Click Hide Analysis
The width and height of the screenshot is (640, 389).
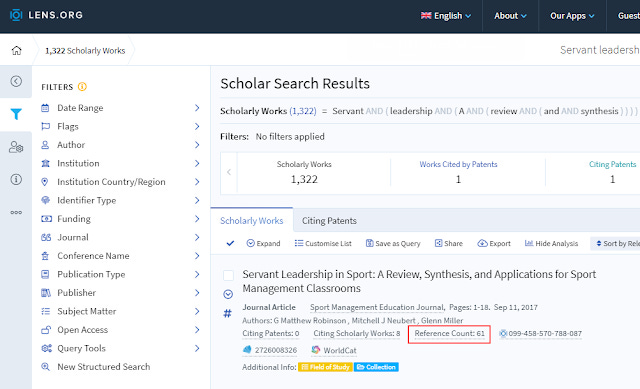(551, 243)
